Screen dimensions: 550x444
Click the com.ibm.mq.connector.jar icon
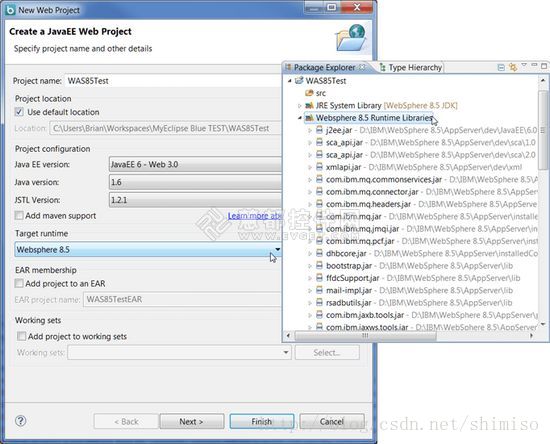point(319,192)
